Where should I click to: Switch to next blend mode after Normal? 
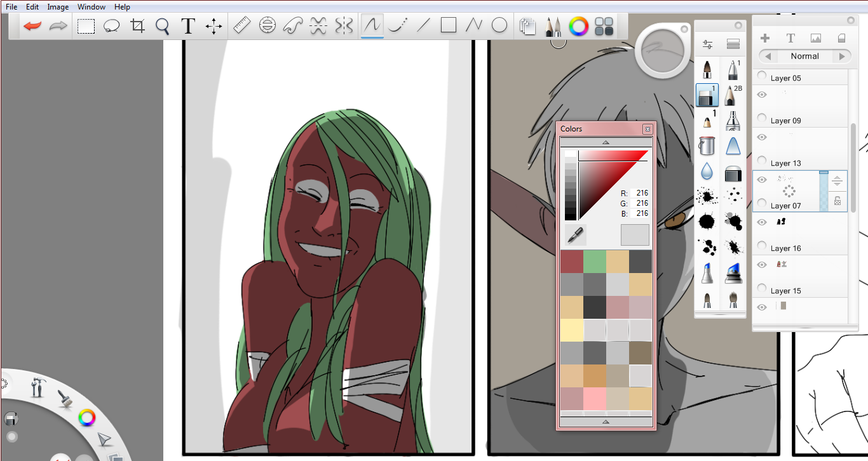coord(842,57)
